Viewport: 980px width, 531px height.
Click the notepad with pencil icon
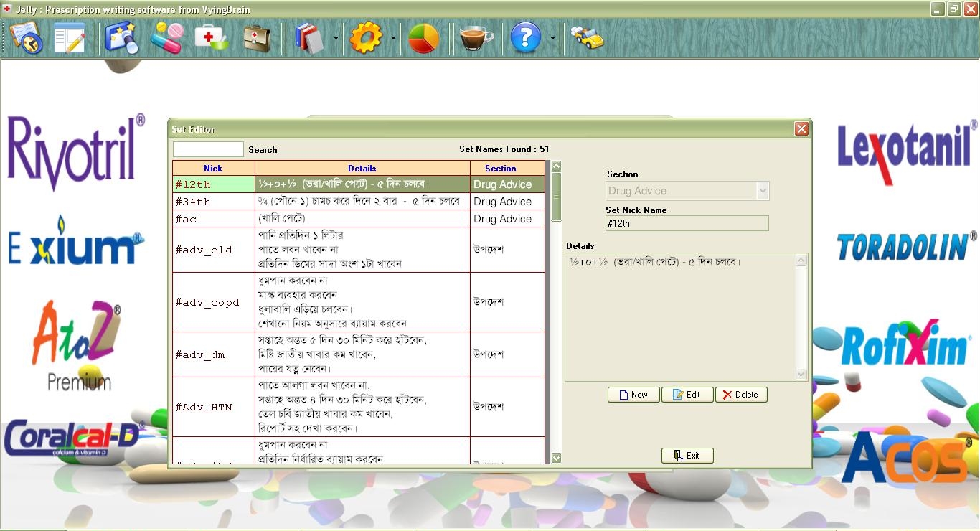click(x=70, y=38)
